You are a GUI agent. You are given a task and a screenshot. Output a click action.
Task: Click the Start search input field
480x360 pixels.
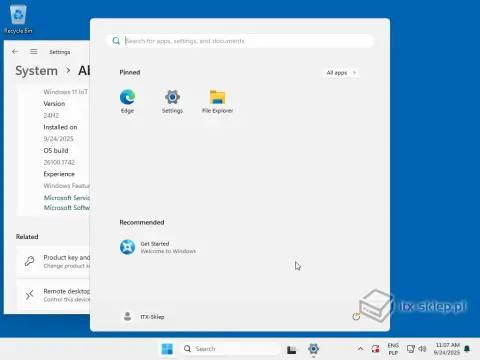pos(240,41)
